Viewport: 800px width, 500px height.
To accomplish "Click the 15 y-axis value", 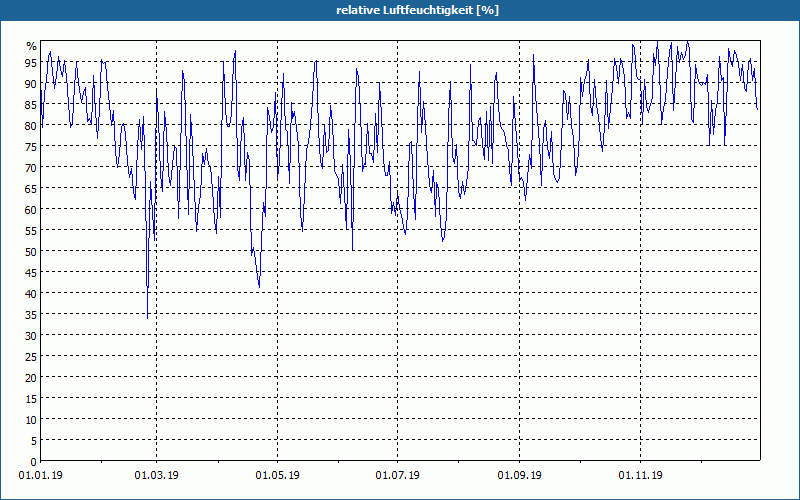I will [31, 398].
